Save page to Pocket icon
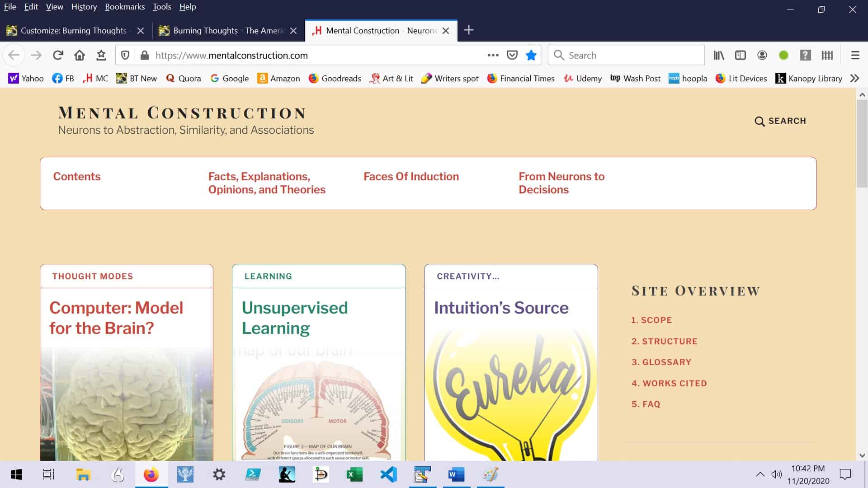 click(512, 55)
